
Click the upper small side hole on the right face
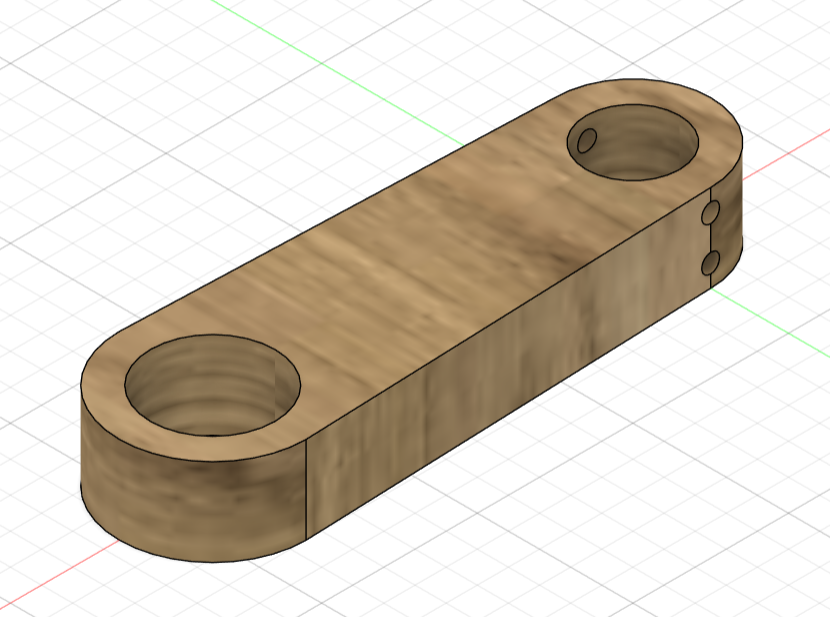pyautogui.click(x=710, y=213)
